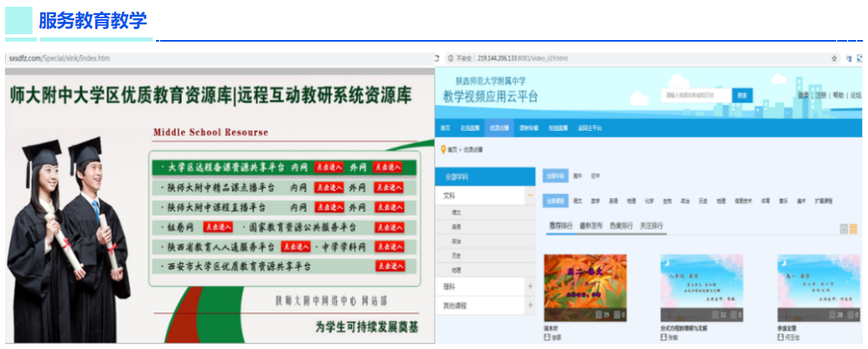The height and width of the screenshot is (349, 868).
Task: Click the teacher icon under 余弦定理 video
Action: pyautogui.click(x=780, y=337)
